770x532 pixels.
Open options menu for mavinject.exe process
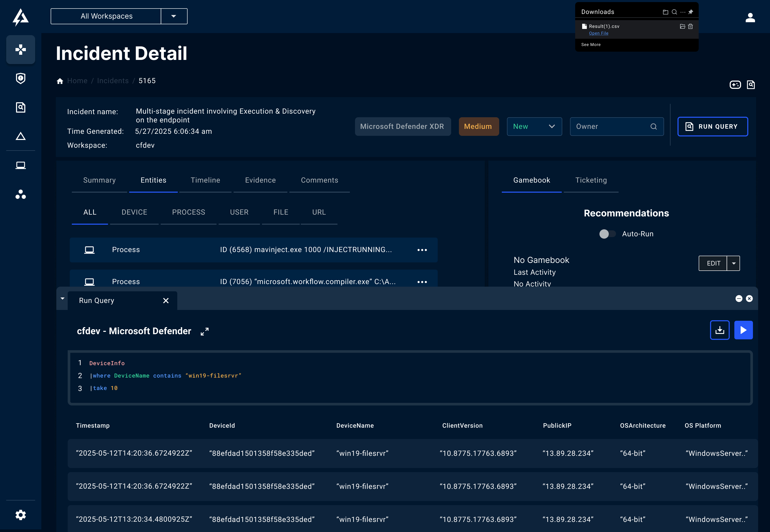click(x=422, y=250)
